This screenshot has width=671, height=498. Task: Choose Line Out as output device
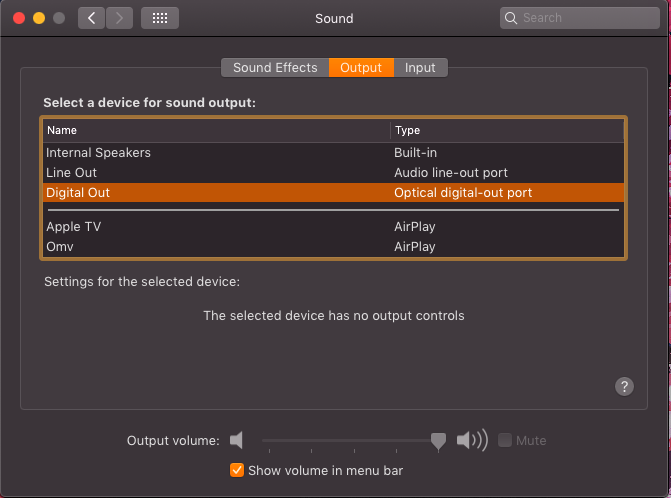(x=72, y=173)
